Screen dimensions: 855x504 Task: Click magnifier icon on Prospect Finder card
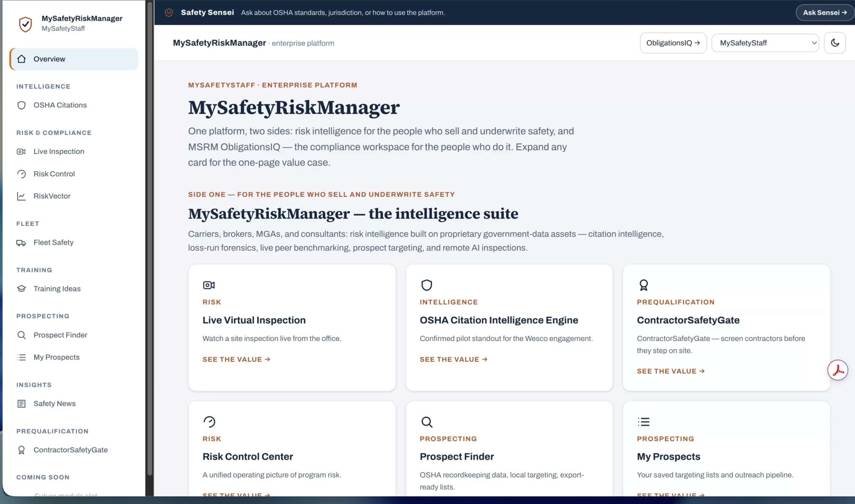426,422
